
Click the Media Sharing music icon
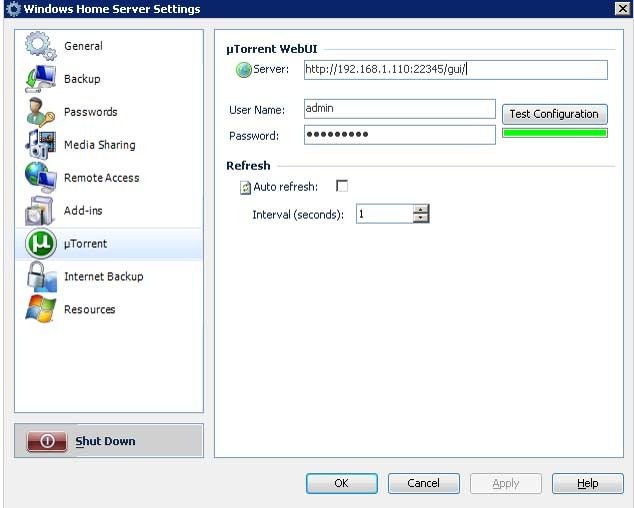tap(40, 144)
